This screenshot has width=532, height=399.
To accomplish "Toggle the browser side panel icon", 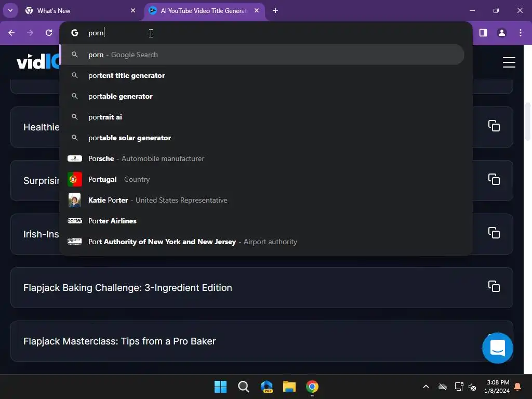I will pos(483,33).
